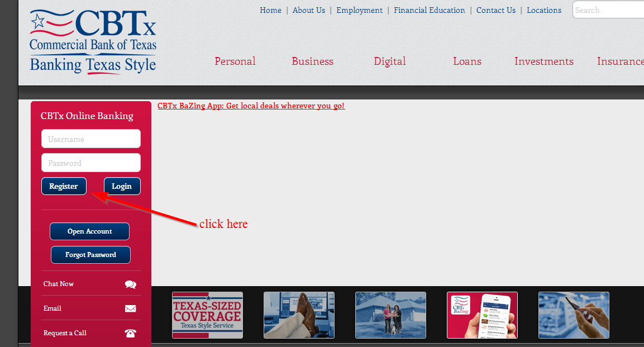Click the Forgot Password button
The width and height of the screenshot is (644, 347).
(91, 255)
